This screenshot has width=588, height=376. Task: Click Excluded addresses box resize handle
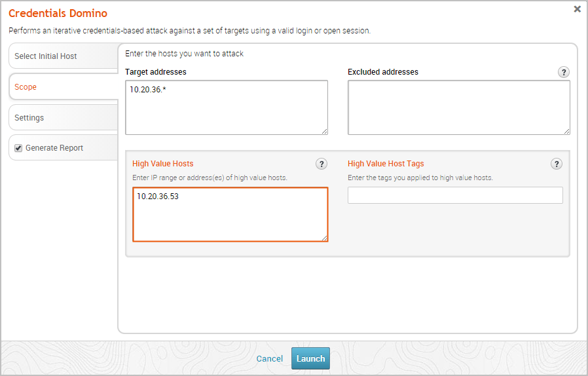pos(566,131)
